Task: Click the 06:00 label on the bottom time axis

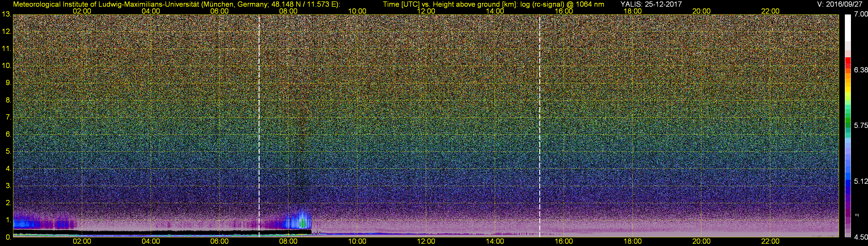Action: pyautogui.click(x=219, y=241)
